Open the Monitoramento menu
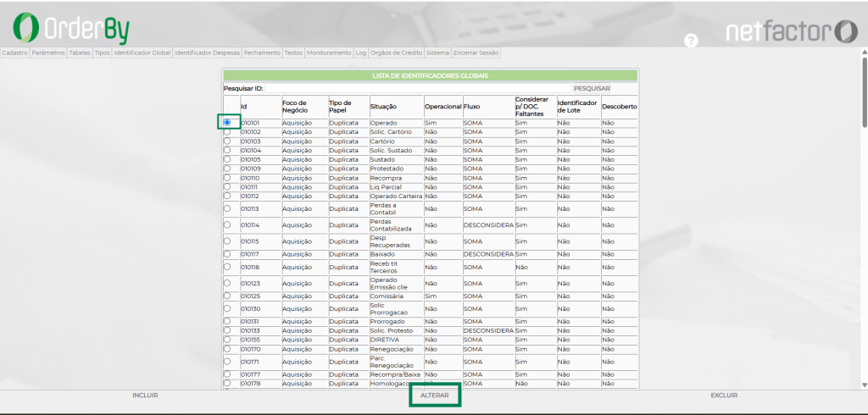 (330, 53)
